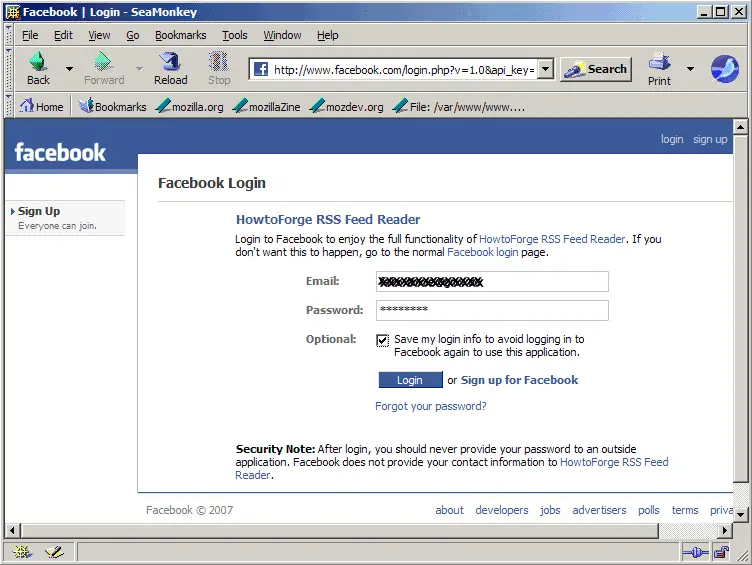The height and width of the screenshot is (565, 752).
Task: Click the Composer icon in status bar
Action: (54, 552)
